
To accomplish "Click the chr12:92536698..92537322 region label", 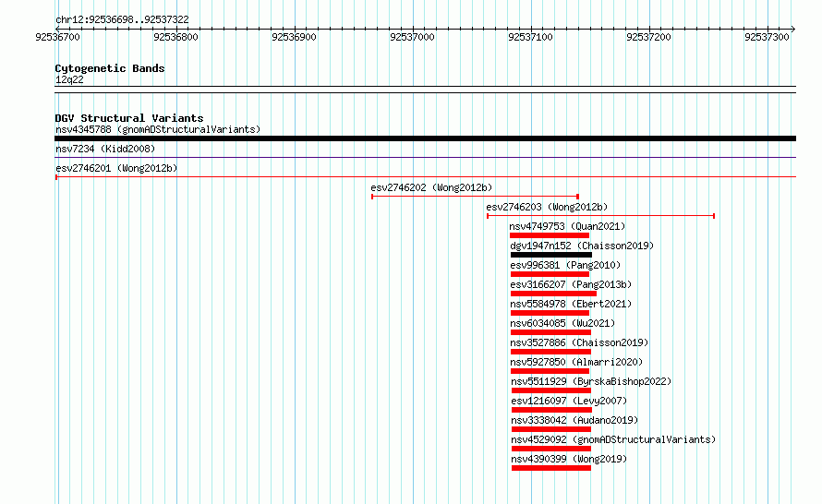I will coord(122,19).
